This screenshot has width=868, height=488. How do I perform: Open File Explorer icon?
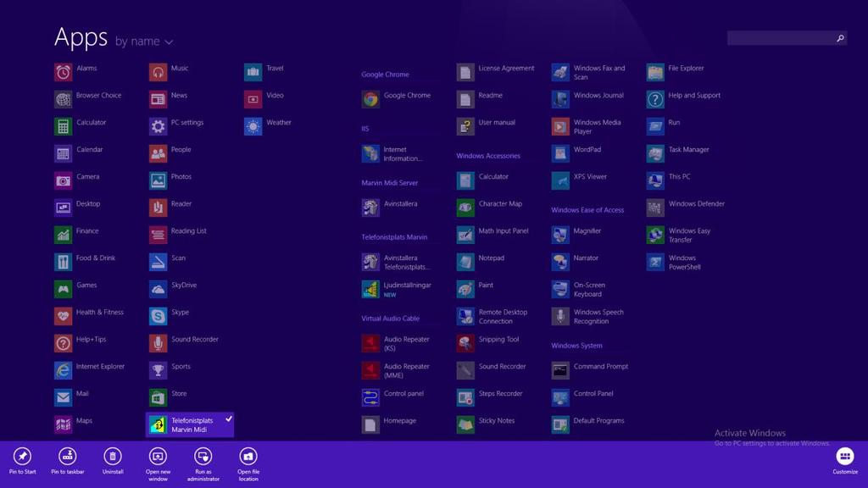tap(655, 72)
